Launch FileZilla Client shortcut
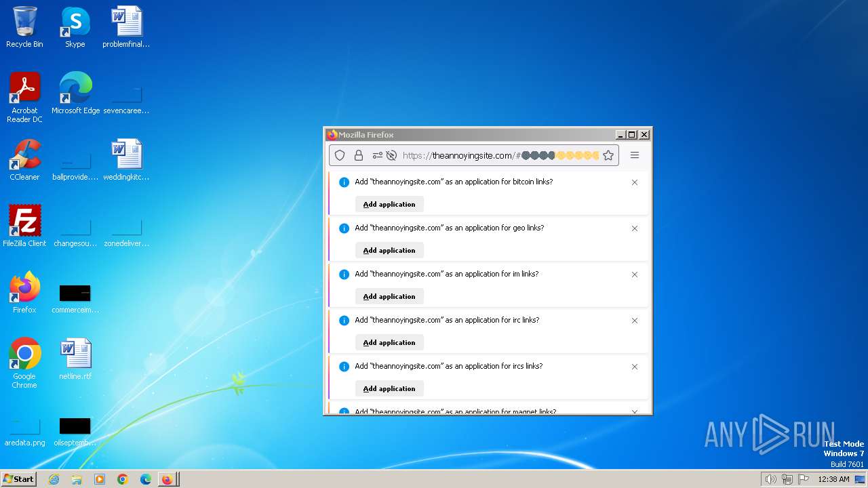The image size is (868, 488). 24,226
